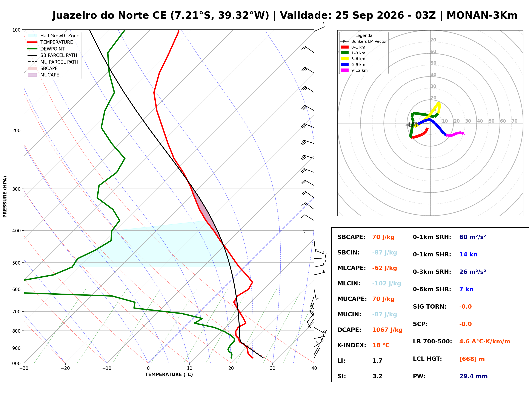Click the SBCAPE value 70 J/kg
Screen dimensions: 532x393
tap(383, 237)
